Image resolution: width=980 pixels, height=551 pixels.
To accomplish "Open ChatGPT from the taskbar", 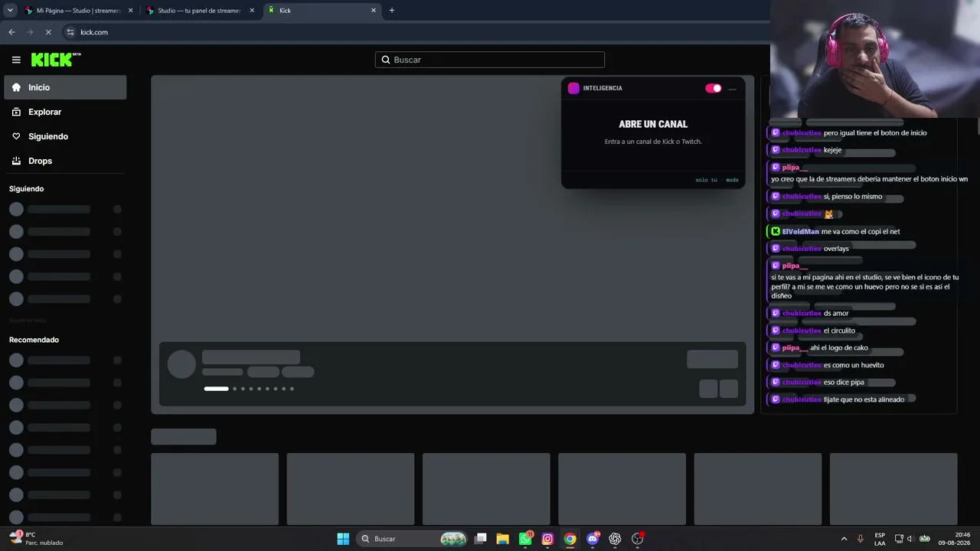I will [x=615, y=539].
